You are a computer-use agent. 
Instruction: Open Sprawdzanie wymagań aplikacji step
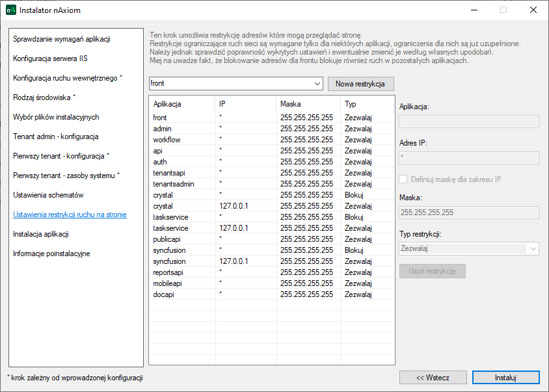(x=62, y=39)
